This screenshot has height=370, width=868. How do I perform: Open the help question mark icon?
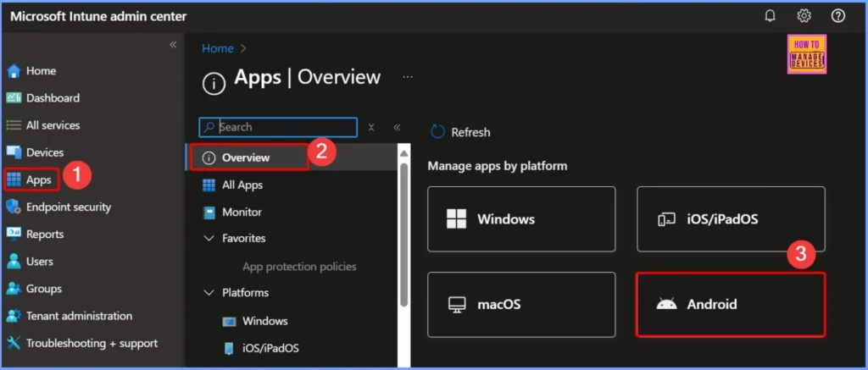(x=838, y=16)
